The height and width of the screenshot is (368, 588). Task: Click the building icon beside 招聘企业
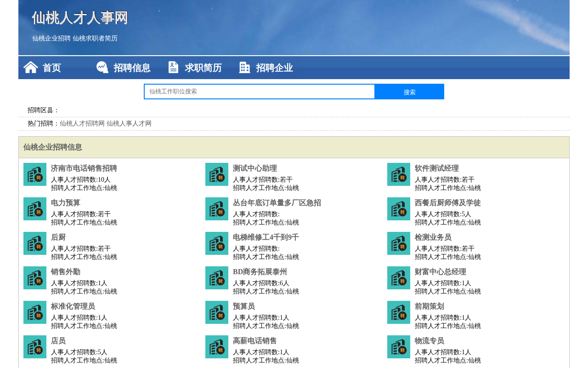pyautogui.click(x=244, y=68)
